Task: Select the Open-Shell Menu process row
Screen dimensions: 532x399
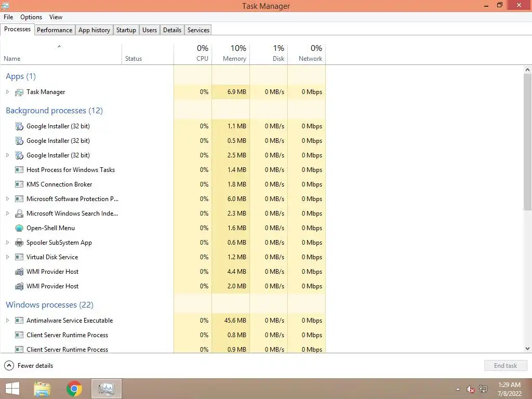Action: [x=163, y=228]
